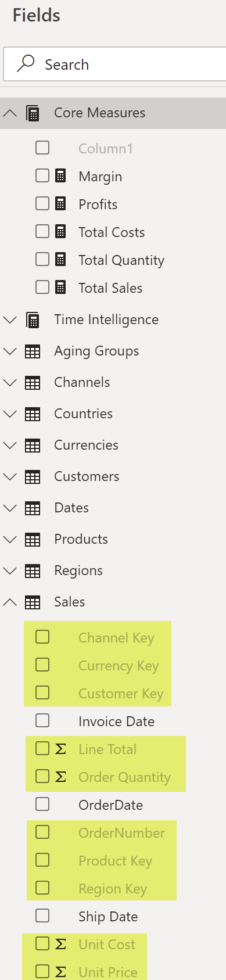The image size is (226, 980).
Task: Collapse the Core Measures table
Action: tap(10, 113)
